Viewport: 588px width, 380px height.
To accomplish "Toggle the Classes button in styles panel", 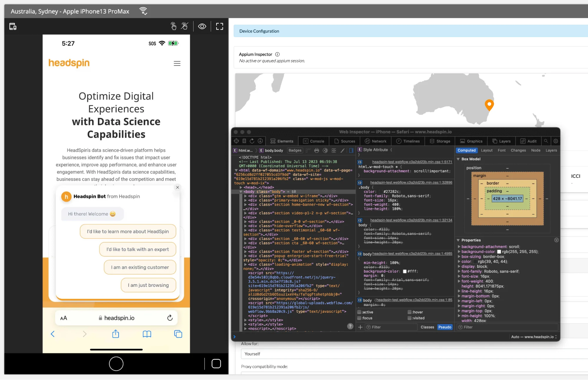I will tap(427, 327).
